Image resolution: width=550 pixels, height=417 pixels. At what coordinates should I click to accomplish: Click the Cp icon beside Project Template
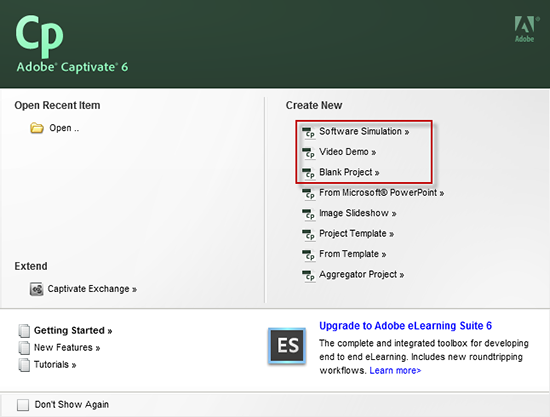click(x=309, y=234)
